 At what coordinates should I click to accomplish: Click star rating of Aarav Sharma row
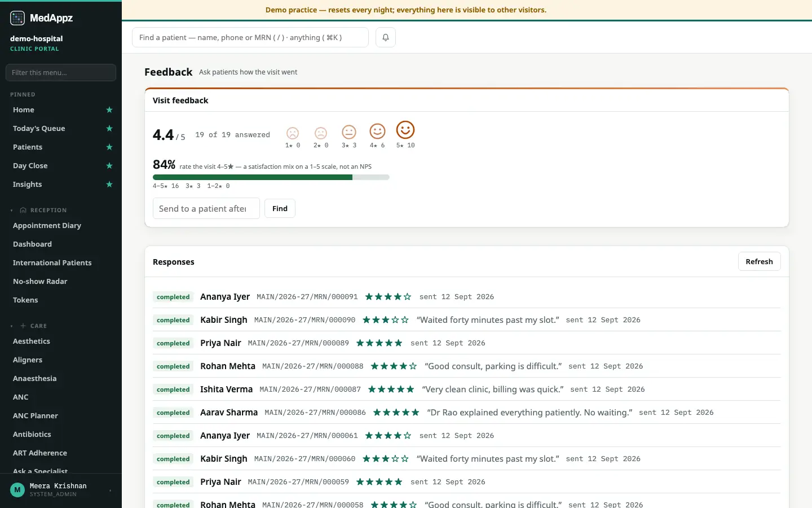point(396,413)
